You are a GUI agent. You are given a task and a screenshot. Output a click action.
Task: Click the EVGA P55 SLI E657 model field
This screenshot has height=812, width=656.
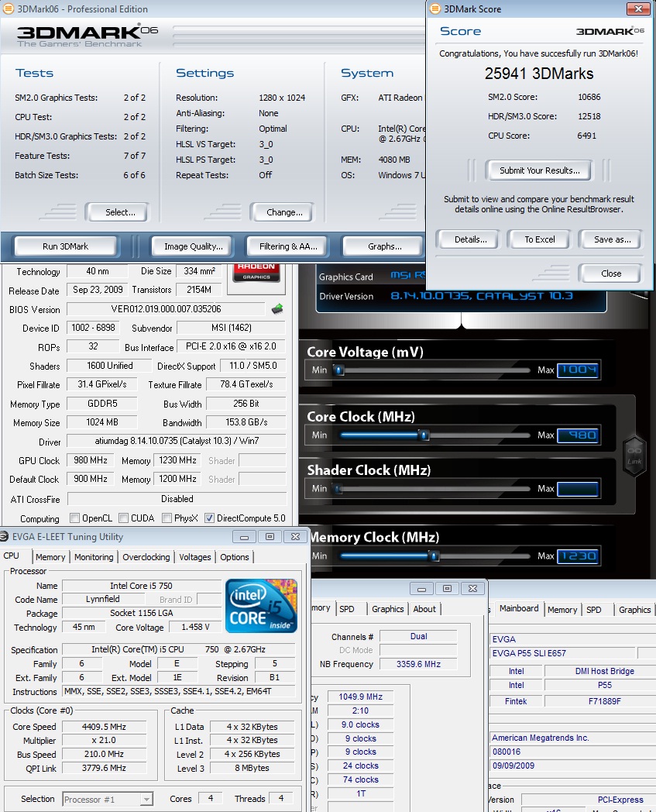pyautogui.click(x=562, y=653)
